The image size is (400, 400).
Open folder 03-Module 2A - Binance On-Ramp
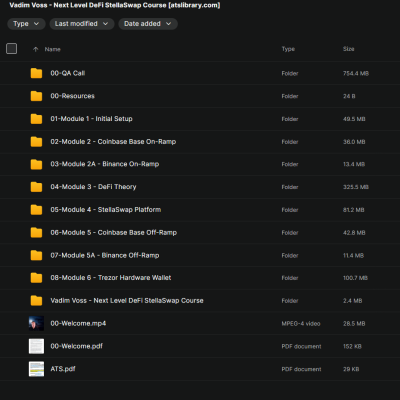(105, 164)
